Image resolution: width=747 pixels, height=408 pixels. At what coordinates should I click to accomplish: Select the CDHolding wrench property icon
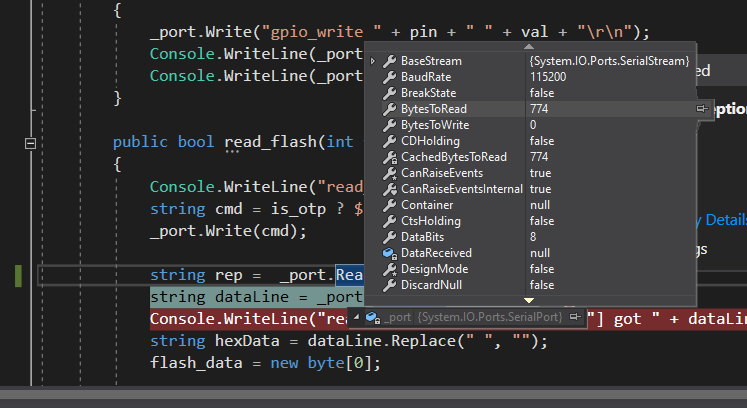[x=390, y=141]
